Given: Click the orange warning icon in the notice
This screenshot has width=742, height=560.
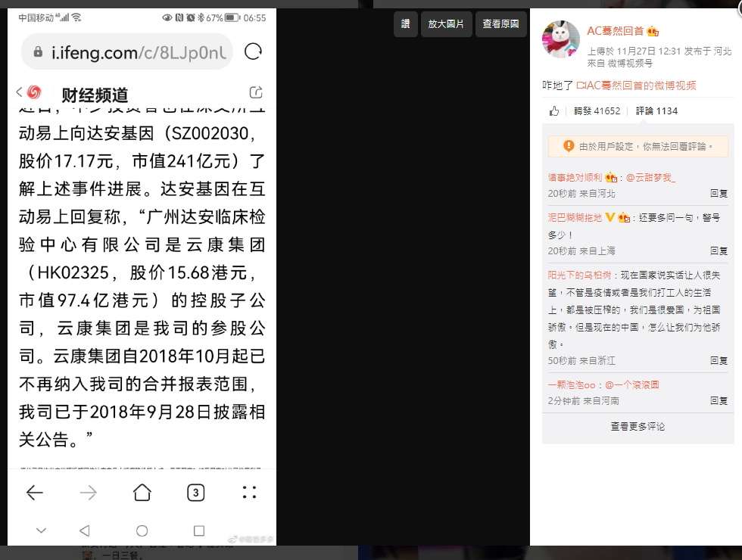Looking at the screenshot, I should click(x=569, y=145).
